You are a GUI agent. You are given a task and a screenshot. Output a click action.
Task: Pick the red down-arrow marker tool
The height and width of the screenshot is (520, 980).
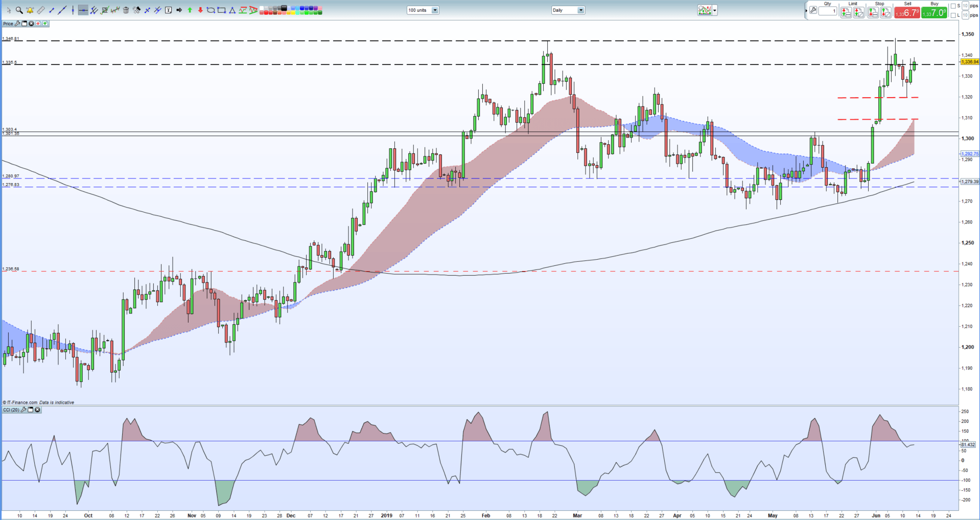[x=200, y=10]
